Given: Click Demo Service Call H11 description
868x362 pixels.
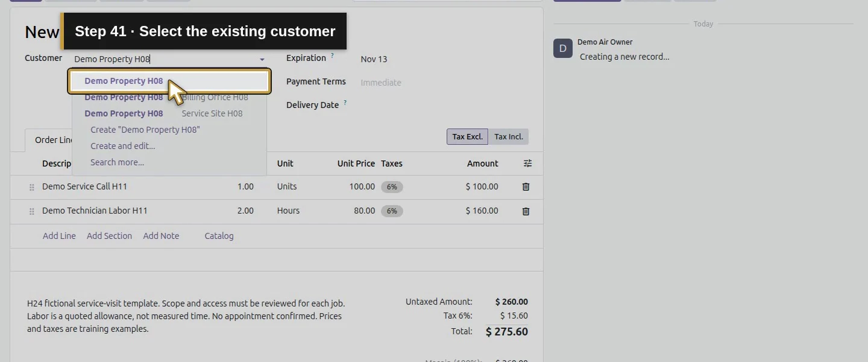Looking at the screenshot, I should tap(84, 186).
